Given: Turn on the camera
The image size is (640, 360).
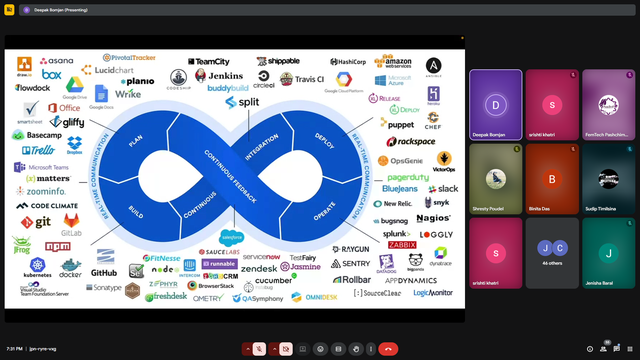Looking at the screenshot, I should click(286, 349).
